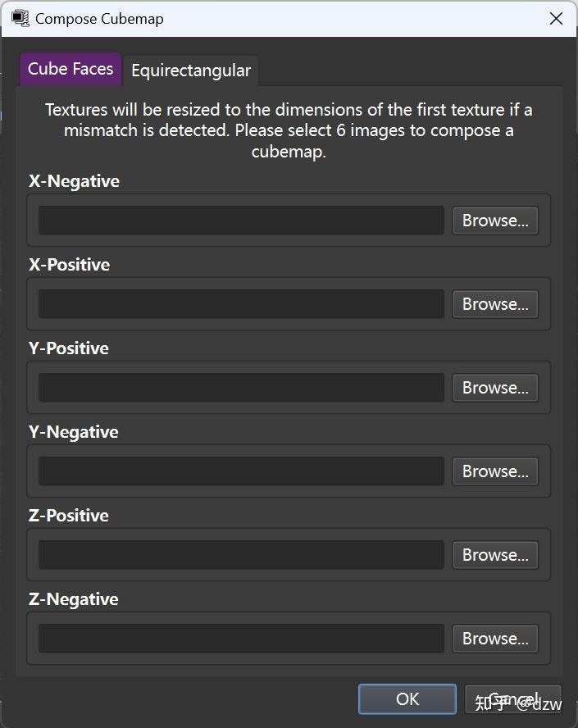Cancel the cubemap composition
Screen dimensions: 578x728
coord(513,698)
